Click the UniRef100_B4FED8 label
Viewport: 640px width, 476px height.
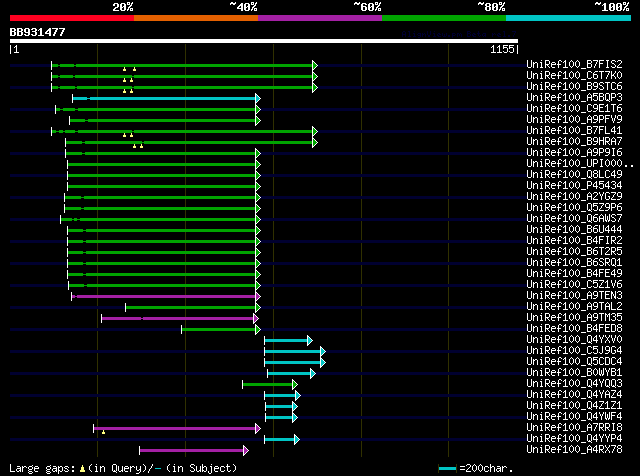pyautogui.click(x=574, y=329)
